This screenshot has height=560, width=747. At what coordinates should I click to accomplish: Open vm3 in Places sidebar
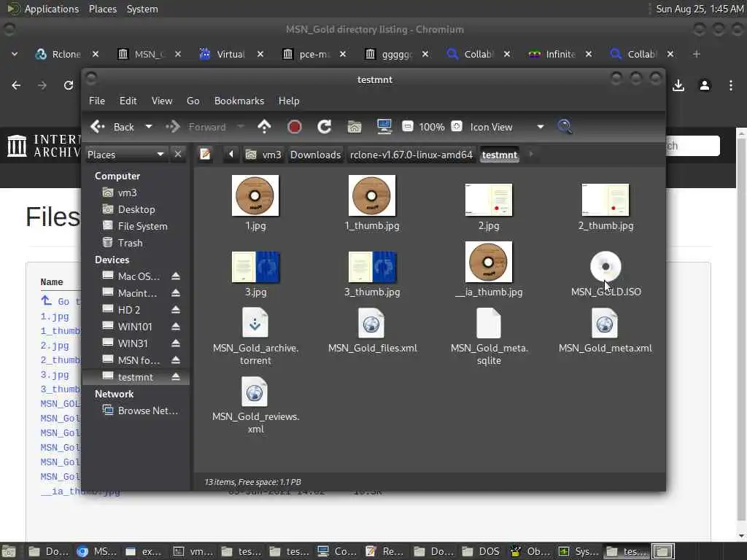click(x=126, y=192)
